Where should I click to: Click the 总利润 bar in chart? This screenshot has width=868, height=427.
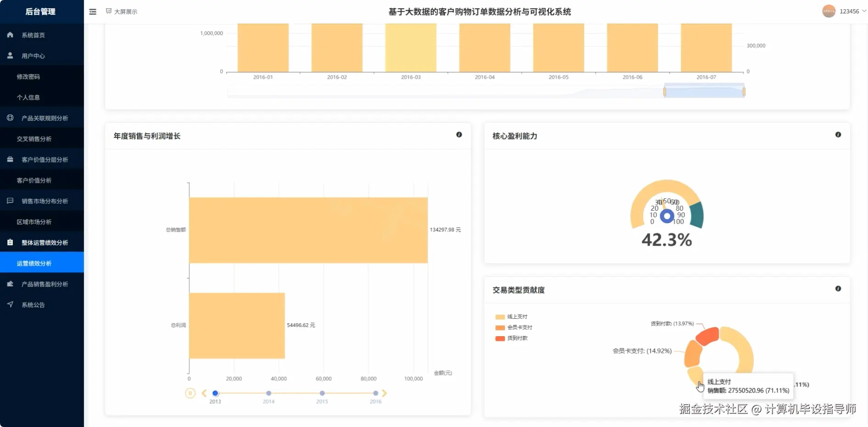coord(237,326)
